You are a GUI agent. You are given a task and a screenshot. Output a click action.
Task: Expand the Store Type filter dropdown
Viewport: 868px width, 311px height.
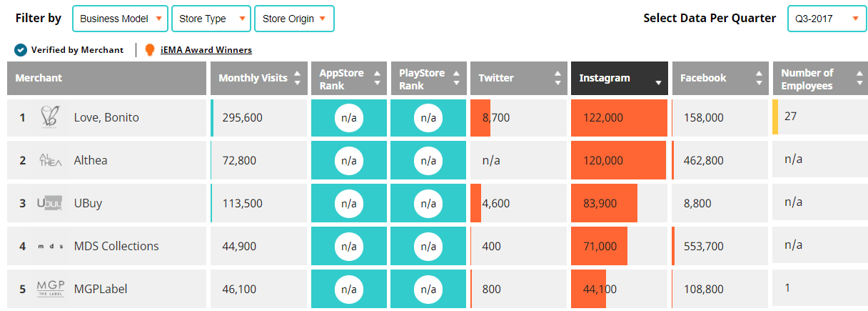click(x=211, y=19)
